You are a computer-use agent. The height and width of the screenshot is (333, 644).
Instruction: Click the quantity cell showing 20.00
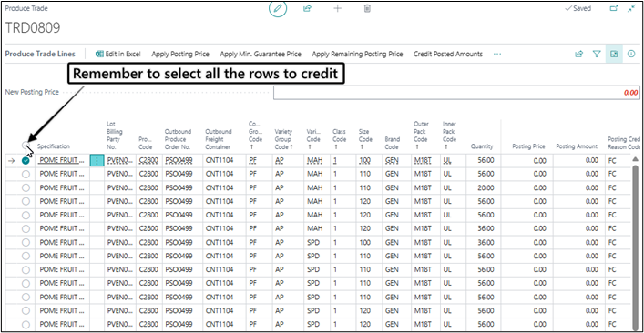pyautogui.click(x=480, y=187)
